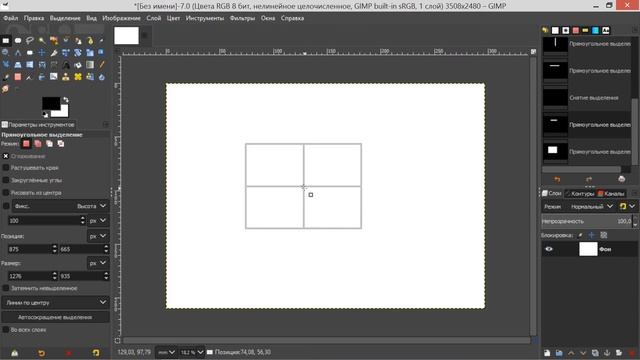Open layer mode Нормальный dropdown
This screenshot has width=640, height=360.
pyautogui.click(x=591, y=207)
